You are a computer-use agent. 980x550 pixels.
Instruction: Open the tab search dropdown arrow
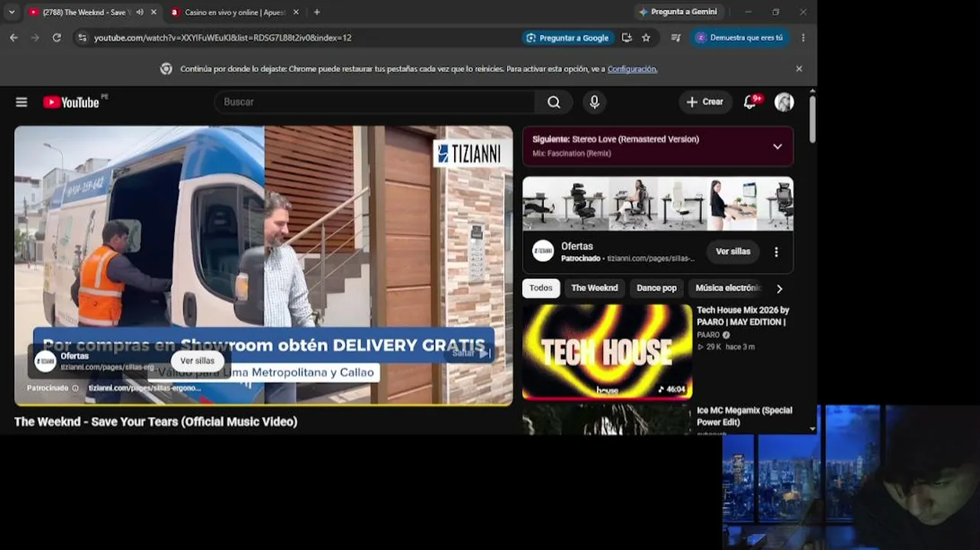click(11, 12)
